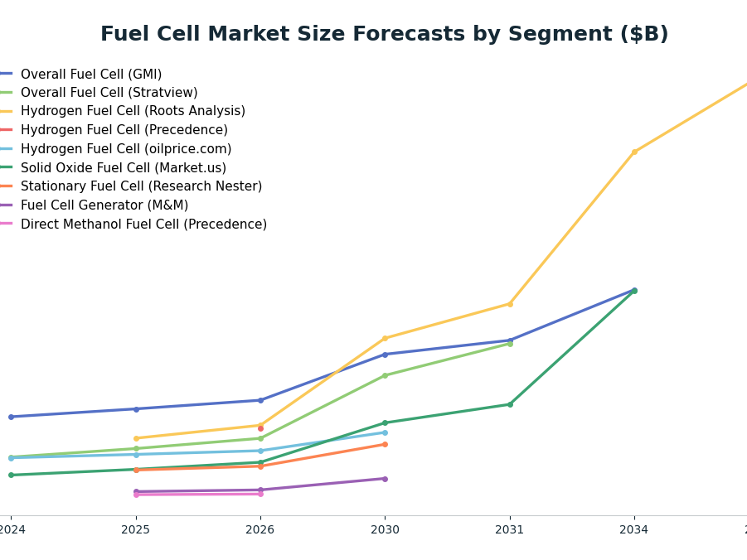Screen dimensions: 747x560
Task: Click the yellow Roots Analysis data point at 2034
Action: coord(634,152)
